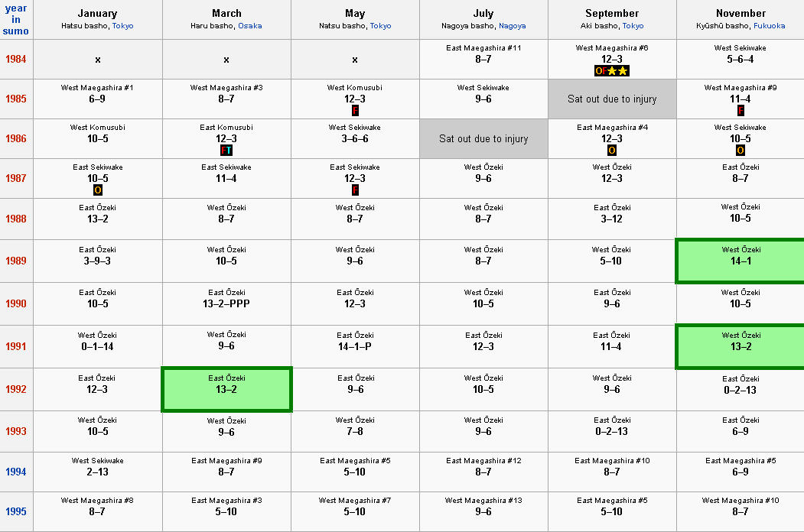Click the red F icon in November 1985

click(x=741, y=111)
